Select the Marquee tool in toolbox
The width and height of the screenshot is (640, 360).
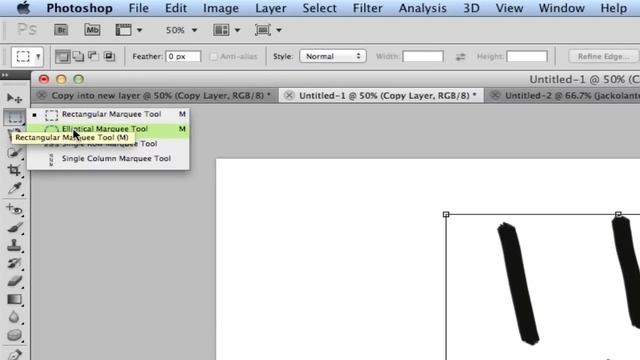click(14, 117)
